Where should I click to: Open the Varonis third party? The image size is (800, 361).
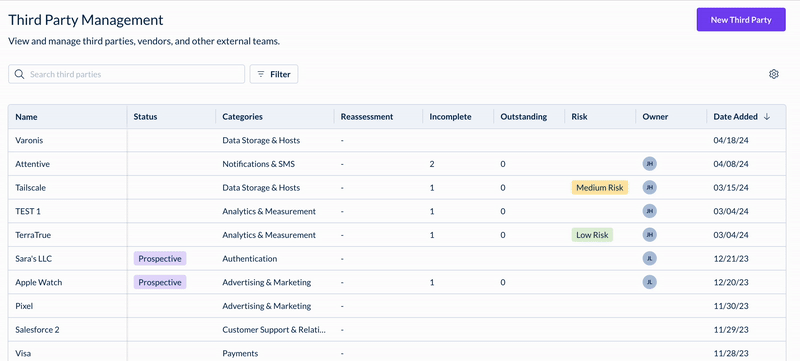pos(29,140)
